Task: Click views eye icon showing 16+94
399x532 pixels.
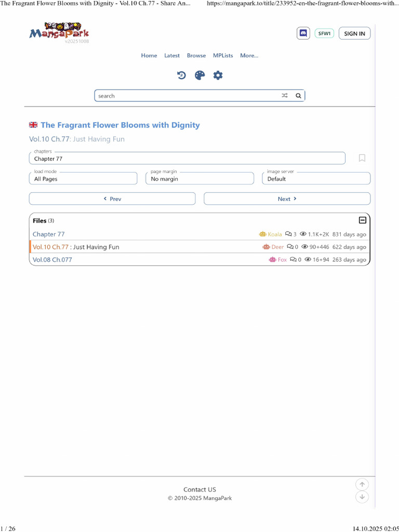Action: click(308, 259)
